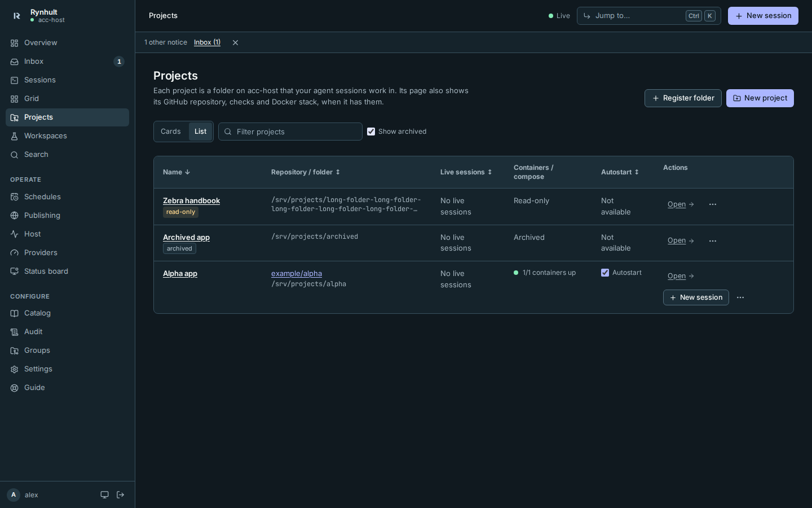Toggle Autostart checkbox for Alpha app
This screenshot has height=508, width=812.
click(605, 273)
